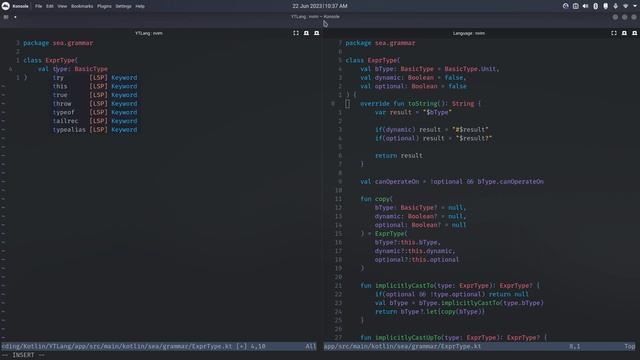Open the Bluetooth tray icon
The height and width of the screenshot is (360, 640).
596,6
